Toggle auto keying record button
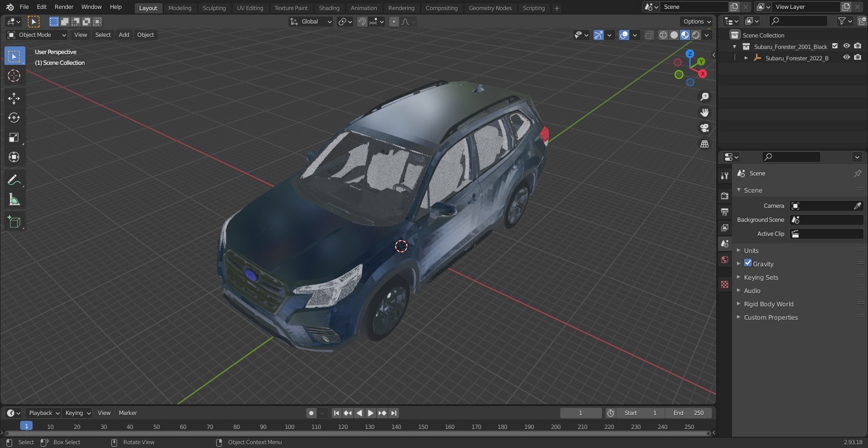 tap(311, 413)
